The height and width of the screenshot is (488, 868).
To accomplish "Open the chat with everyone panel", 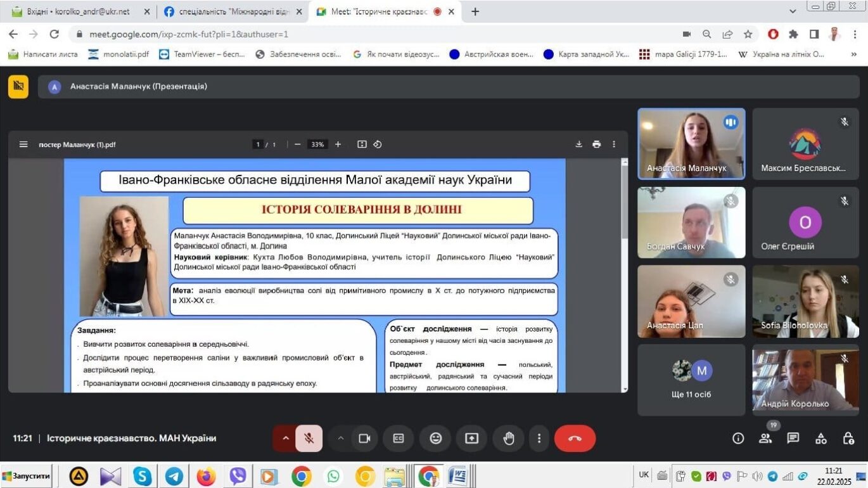I will tap(793, 439).
